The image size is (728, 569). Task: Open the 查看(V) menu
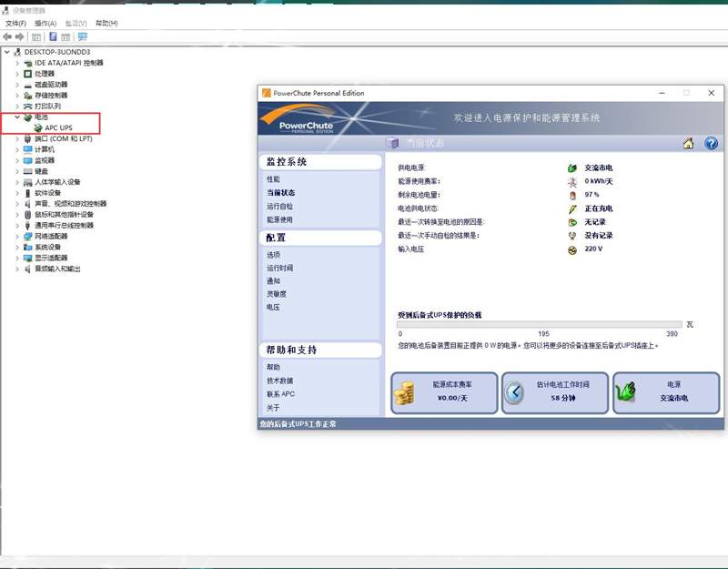pyautogui.click(x=76, y=24)
